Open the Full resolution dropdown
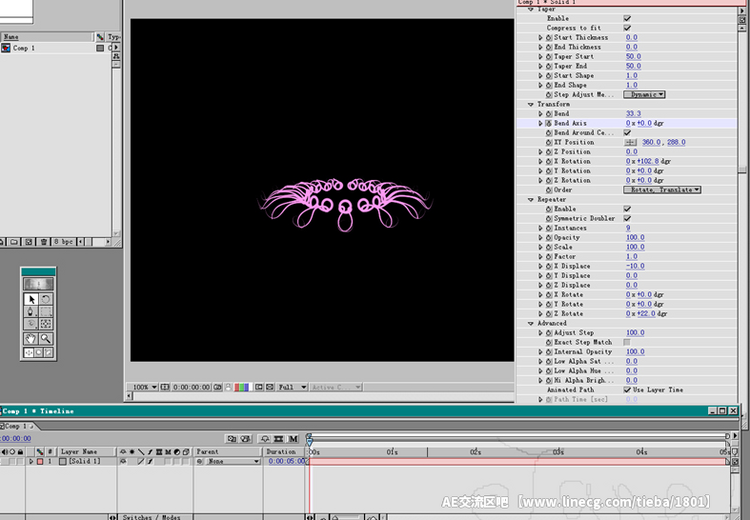 click(x=292, y=387)
